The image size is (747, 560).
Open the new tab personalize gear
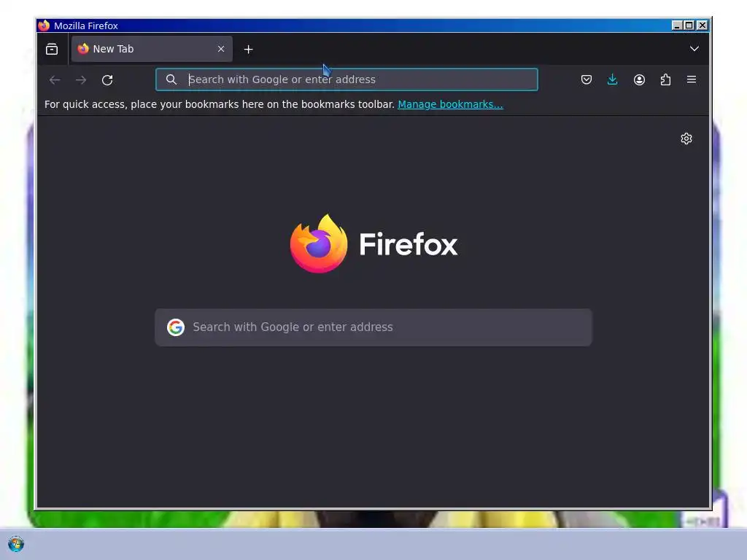[686, 139]
